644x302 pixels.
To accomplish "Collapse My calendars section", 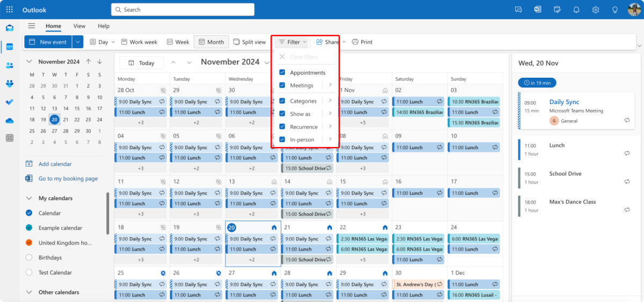I will pyautogui.click(x=29, y=198).
